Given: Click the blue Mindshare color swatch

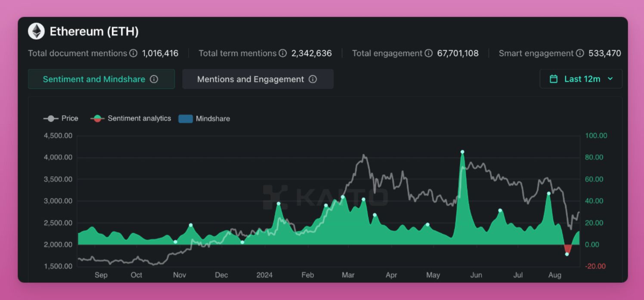Looking at the screenshot, I should point(186,119).
